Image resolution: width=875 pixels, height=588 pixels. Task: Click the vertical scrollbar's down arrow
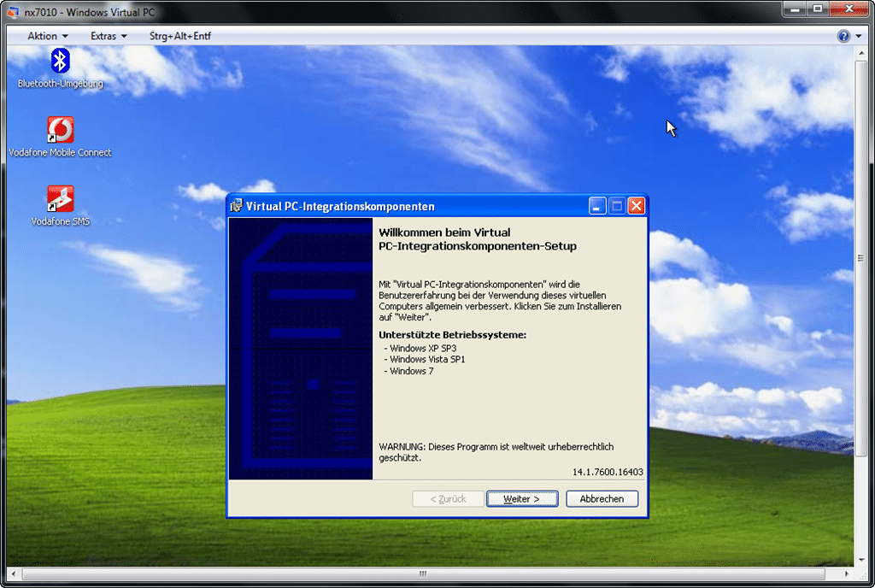(860, 559)
